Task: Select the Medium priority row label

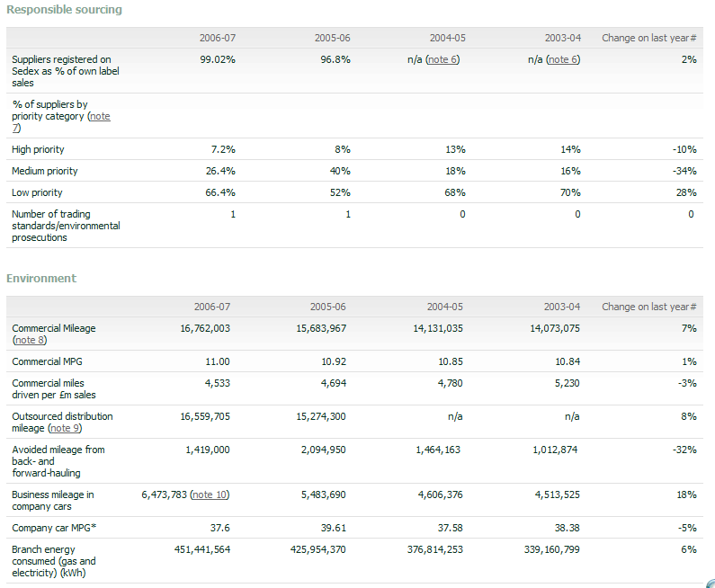Action: point(44,171)
